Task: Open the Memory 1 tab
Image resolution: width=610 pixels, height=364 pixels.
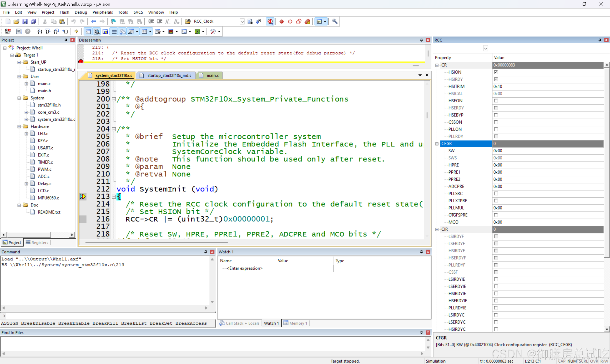Action: 295,323
